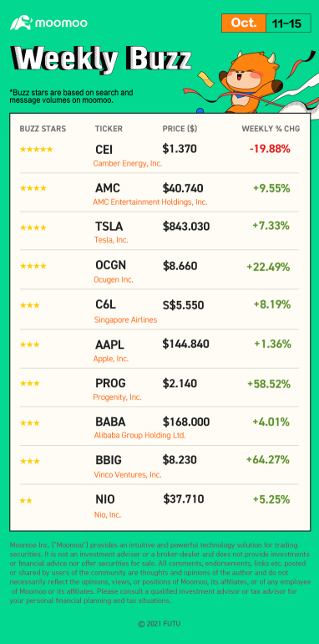
Task: Select the orange Oct. date label
Action: point(244,23)
